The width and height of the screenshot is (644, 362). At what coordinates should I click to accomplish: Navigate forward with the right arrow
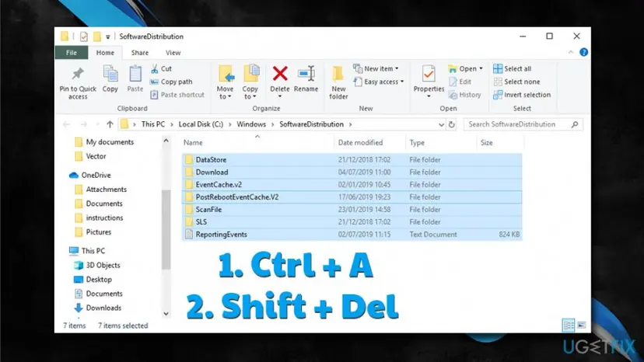(84, 124)
